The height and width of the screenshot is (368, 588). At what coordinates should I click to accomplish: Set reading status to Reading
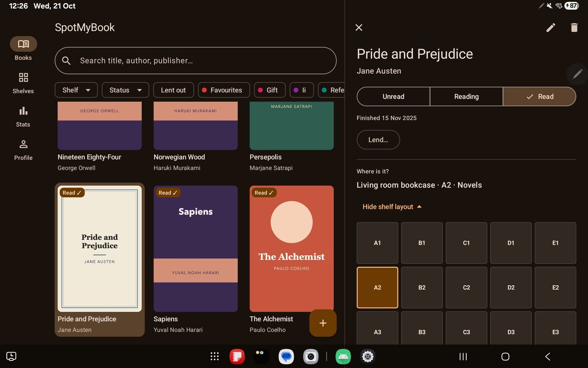[x=466, y=97]
